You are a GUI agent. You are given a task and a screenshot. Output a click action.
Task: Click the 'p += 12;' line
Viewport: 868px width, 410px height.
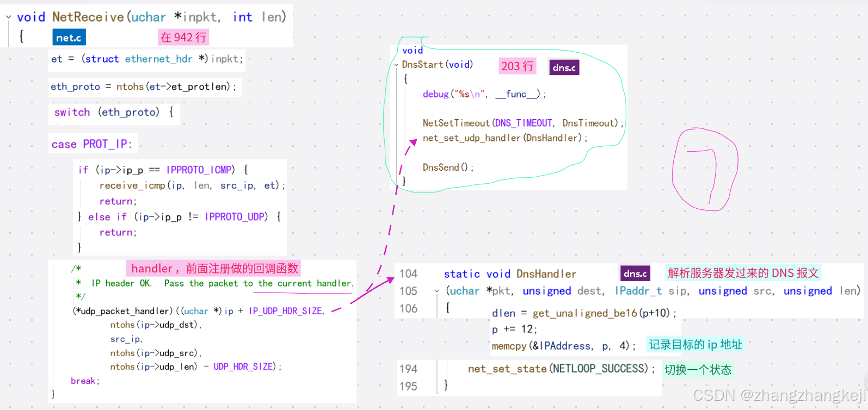(514, 329)
